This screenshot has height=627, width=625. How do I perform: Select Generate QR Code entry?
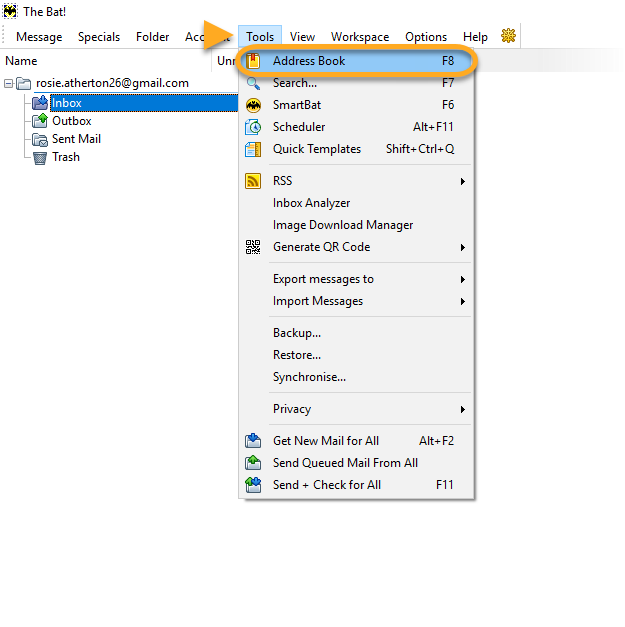[x=356, y=247]
